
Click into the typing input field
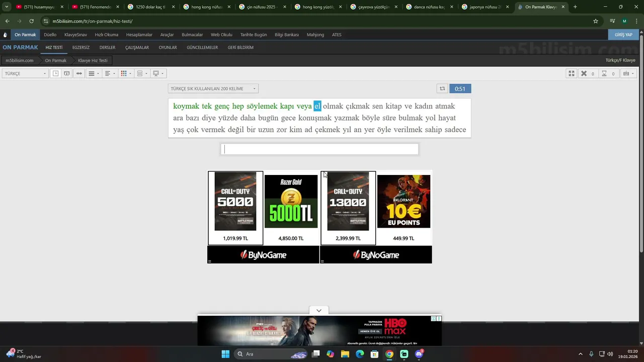coord(319,149)
